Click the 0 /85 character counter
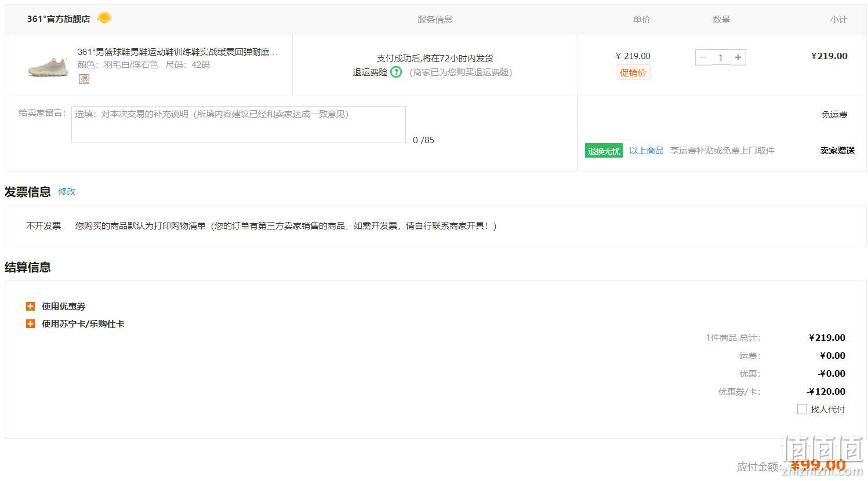Screen dimensions: 868x481 coord(423,140)
